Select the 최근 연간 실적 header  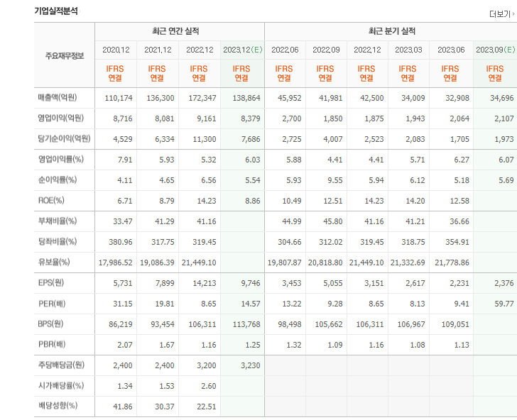175,31
